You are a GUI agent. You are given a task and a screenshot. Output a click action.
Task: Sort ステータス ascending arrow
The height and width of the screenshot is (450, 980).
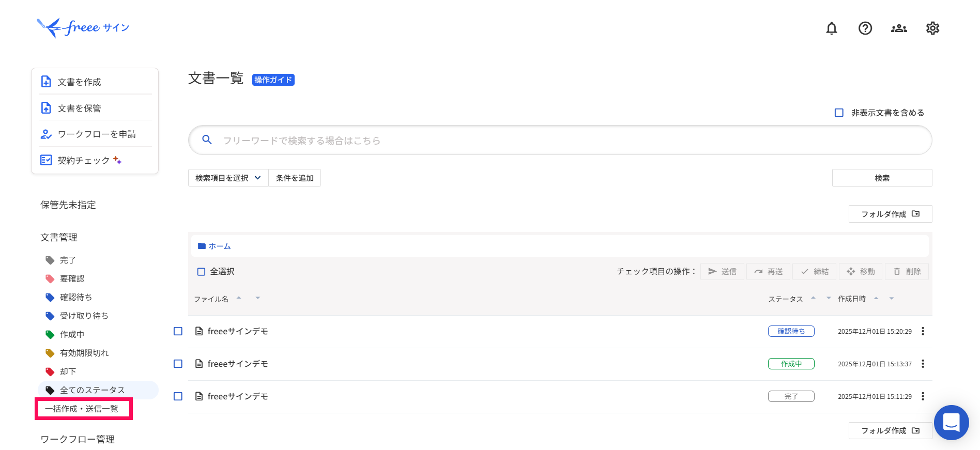pos(813,298)
